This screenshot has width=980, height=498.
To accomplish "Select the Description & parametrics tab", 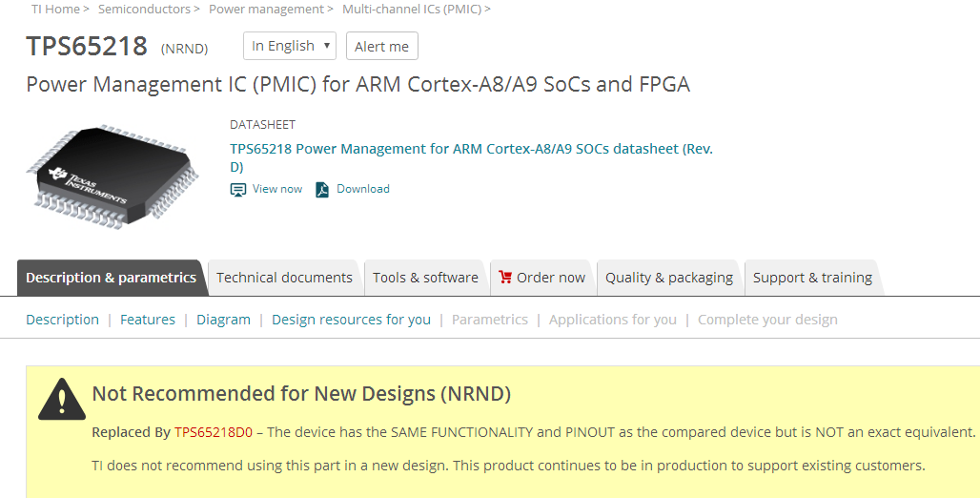I will click(x=111, y=278).
